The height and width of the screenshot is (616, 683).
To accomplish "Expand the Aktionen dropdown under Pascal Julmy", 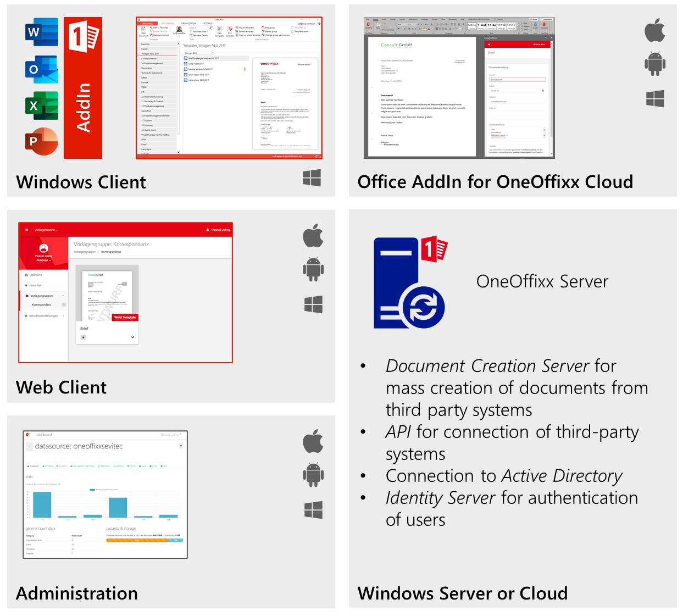I will (43, 260).
